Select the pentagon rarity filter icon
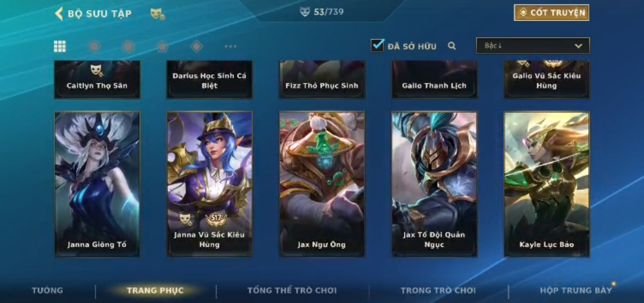644x303 pixels. [x=162, y=46]
